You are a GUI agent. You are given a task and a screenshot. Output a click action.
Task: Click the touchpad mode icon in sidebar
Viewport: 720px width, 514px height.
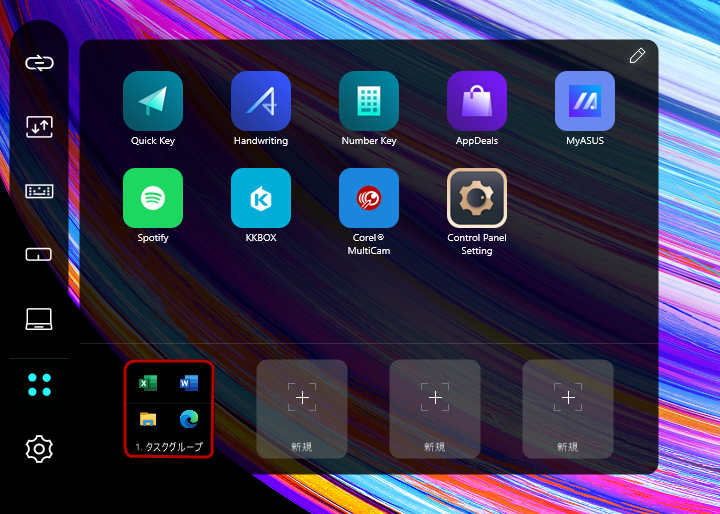click(x=39, y=254)
